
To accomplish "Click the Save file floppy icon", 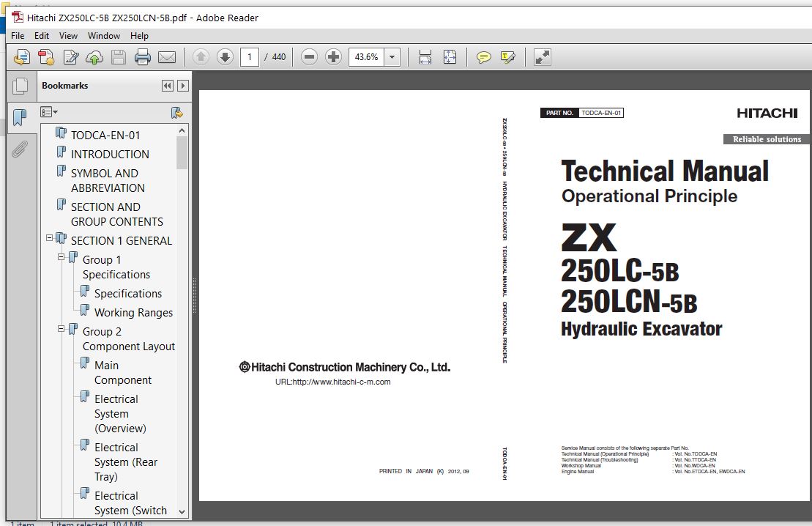I will coord(119,57).
